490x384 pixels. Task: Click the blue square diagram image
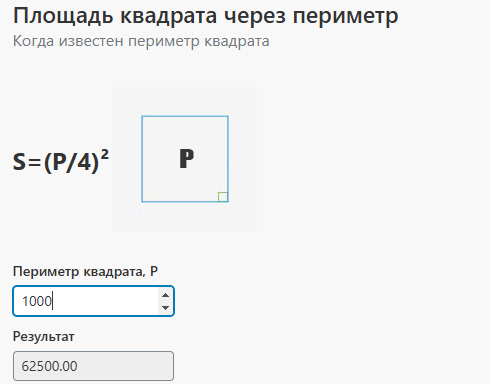(185, 159)
